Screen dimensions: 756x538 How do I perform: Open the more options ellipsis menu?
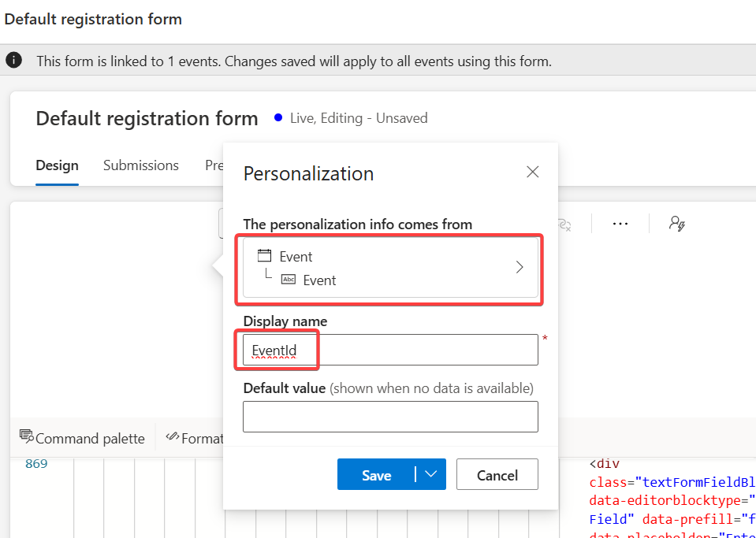620,224
